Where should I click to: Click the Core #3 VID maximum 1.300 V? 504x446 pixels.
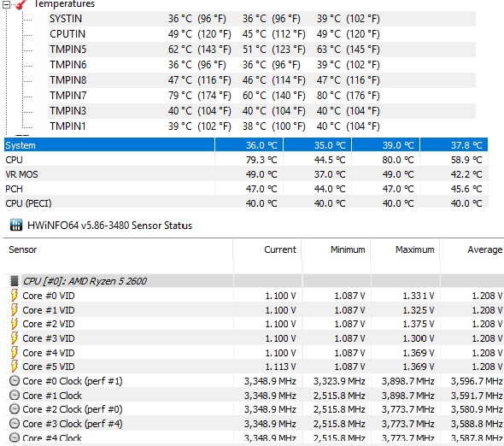point(419,338)
